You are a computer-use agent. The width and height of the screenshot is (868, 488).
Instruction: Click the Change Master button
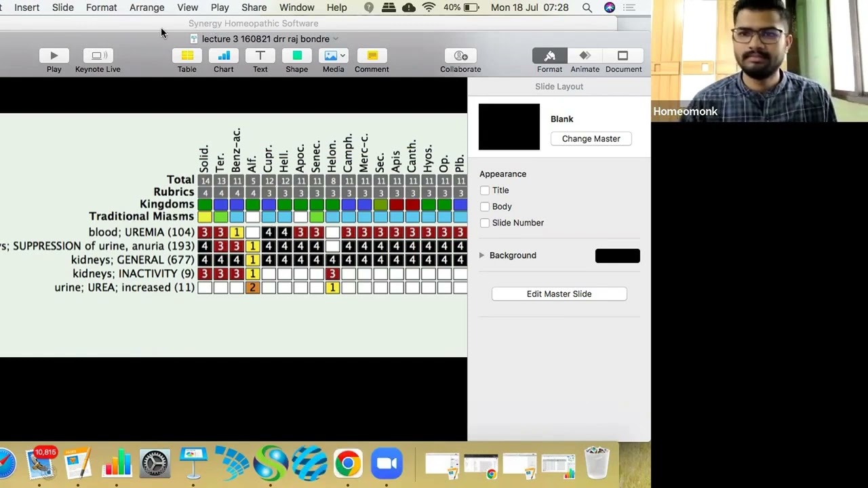tap(591, 139)
